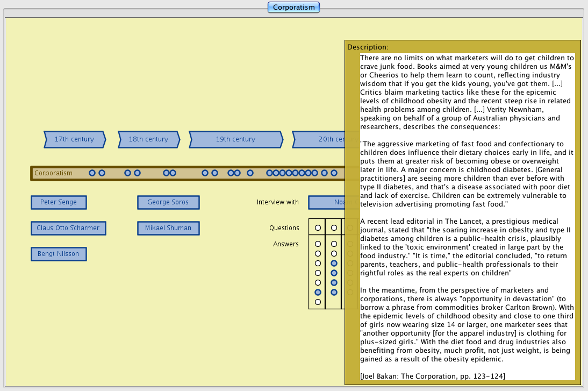Open the Corporatism tab at top
Screen dimensions: 588x391
[x=293, y=7]
